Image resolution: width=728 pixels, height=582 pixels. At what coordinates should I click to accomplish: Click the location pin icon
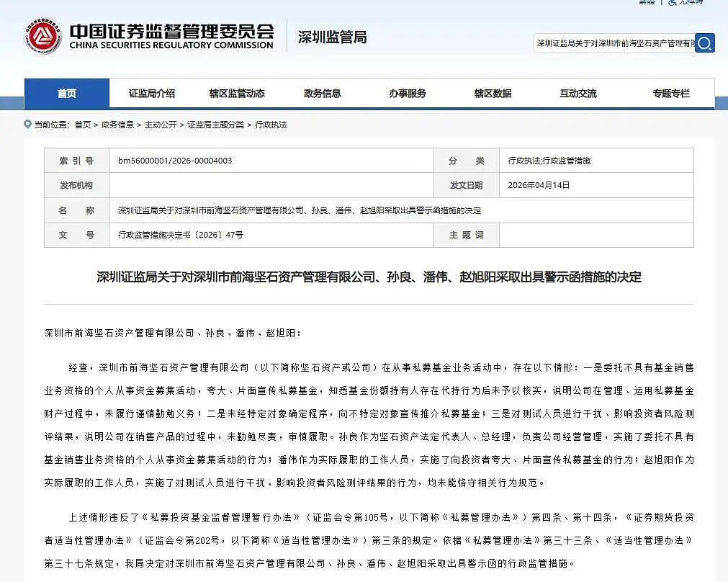tap(27, 125)
